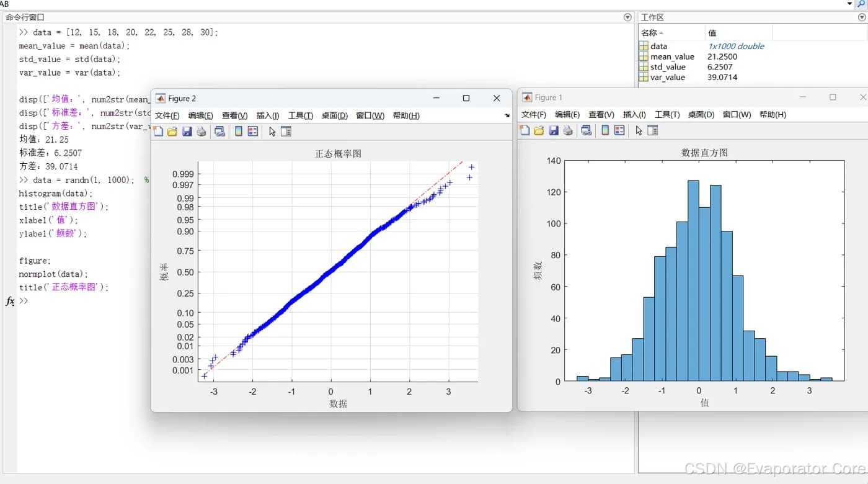868x484 pixels.
Task: Open 插入(I) menu in Figure 2
Action: point(268,115)
